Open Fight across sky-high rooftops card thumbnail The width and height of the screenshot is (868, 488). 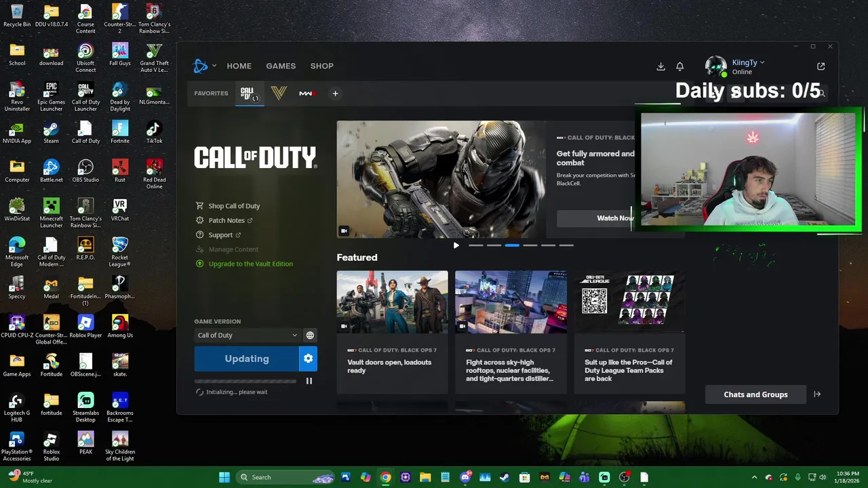[511, 302]
